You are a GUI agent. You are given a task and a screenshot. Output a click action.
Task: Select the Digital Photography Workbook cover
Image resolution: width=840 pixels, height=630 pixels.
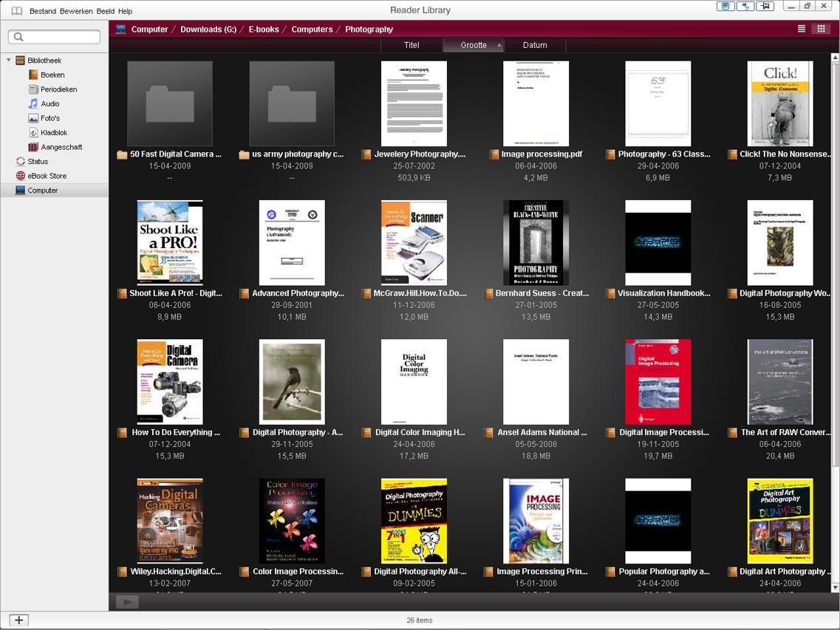[x=780, y=243]
